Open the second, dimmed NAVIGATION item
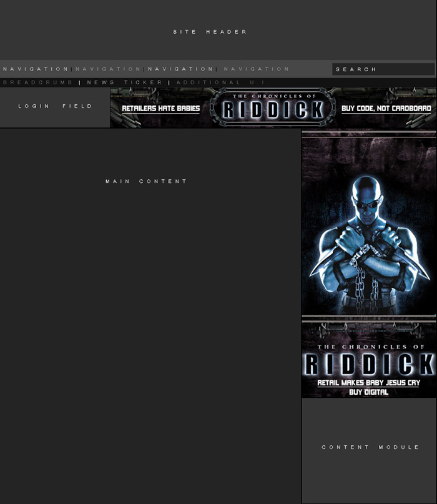Image resolution: width=437 pixels, height=504 pixels. (108, 69)
